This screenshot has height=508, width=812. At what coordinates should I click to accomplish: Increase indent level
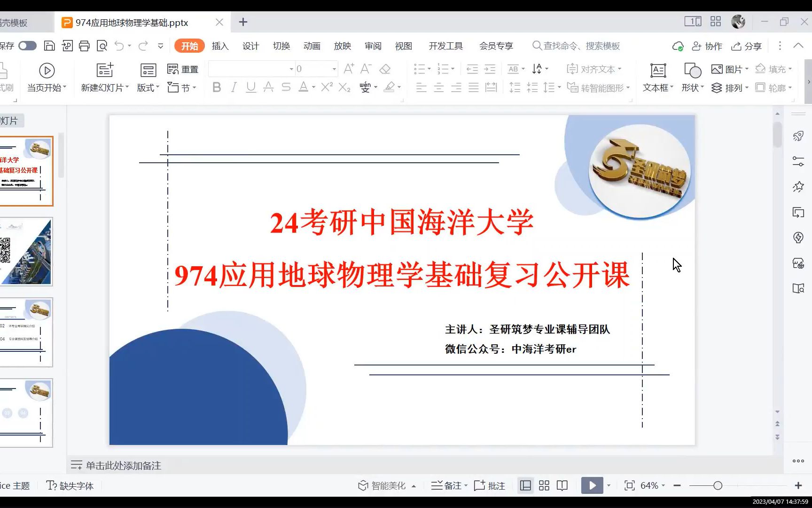[490, 69]
